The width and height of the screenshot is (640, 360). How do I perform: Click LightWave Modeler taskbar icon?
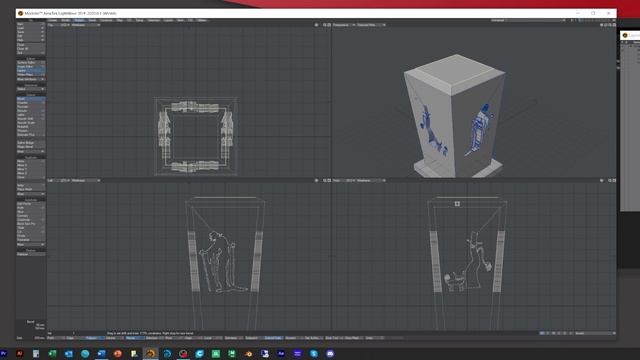(x=150, y=353)
